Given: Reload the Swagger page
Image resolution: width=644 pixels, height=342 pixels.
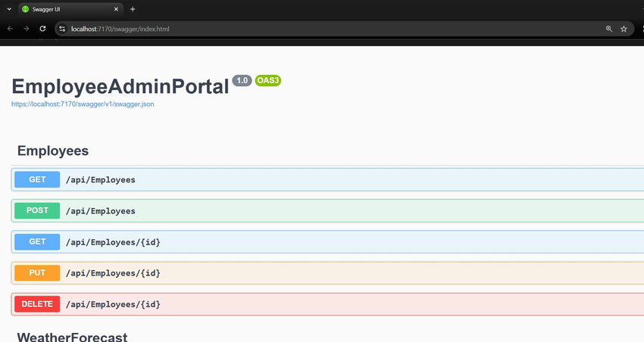Looking at the screenshot, I should tap(42, 29).
